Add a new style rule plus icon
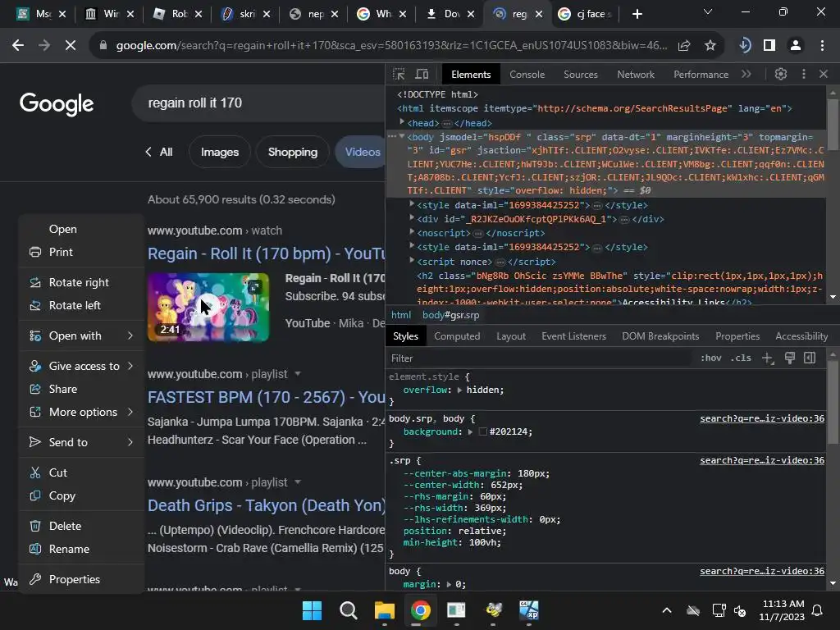The height and width of the screenshot is (630, 840). pyautogui.click(x=768, y=358)
